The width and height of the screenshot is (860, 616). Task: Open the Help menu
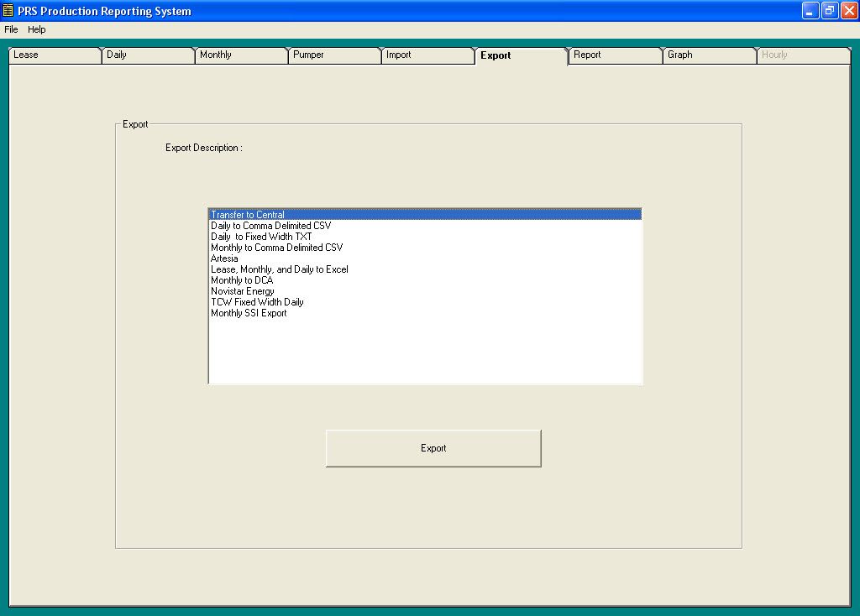pos(37,29)
